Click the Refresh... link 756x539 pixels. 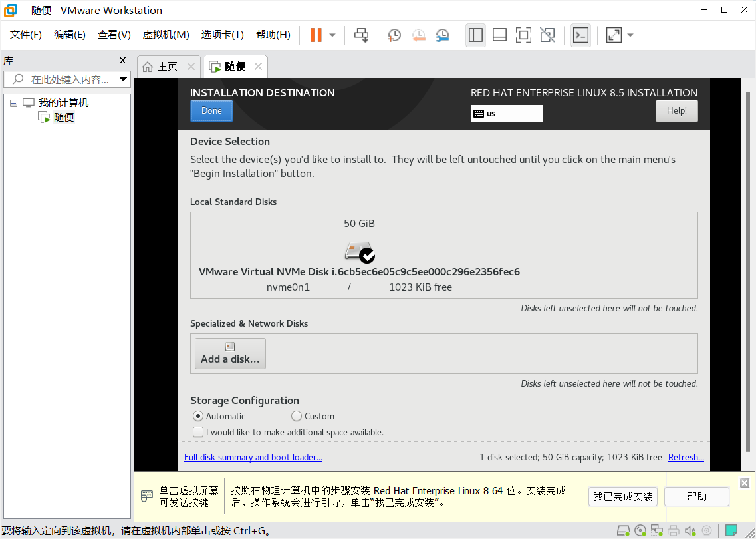coord(686,457)
